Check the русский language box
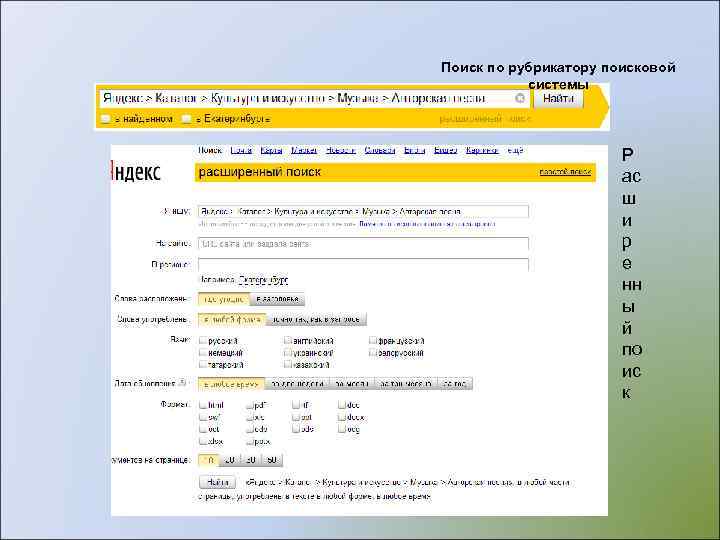 coord(202,340)
